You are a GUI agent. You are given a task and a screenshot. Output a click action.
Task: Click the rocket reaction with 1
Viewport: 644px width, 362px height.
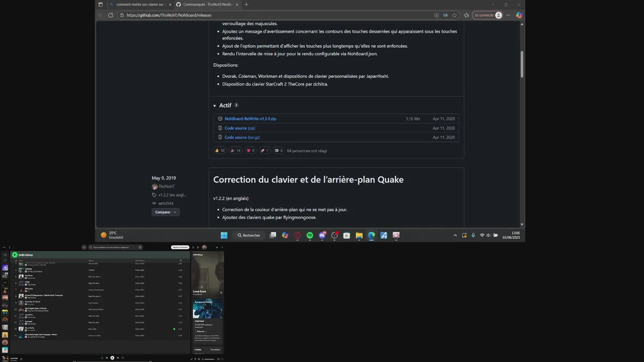click(265, 150)
